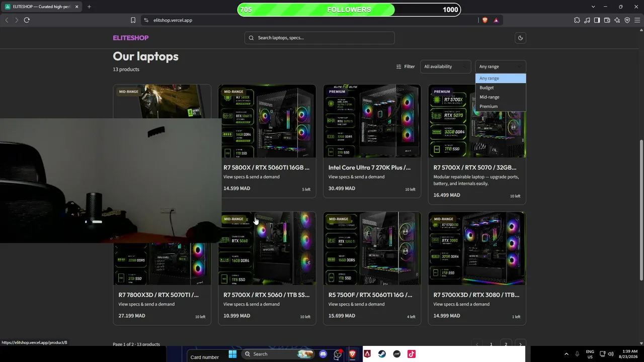The height and width of the screenshot is (362, 644).
Task: Focus the 'Search laptops, specs...' field
Action: pyautogui.click(x=319, y=38)
